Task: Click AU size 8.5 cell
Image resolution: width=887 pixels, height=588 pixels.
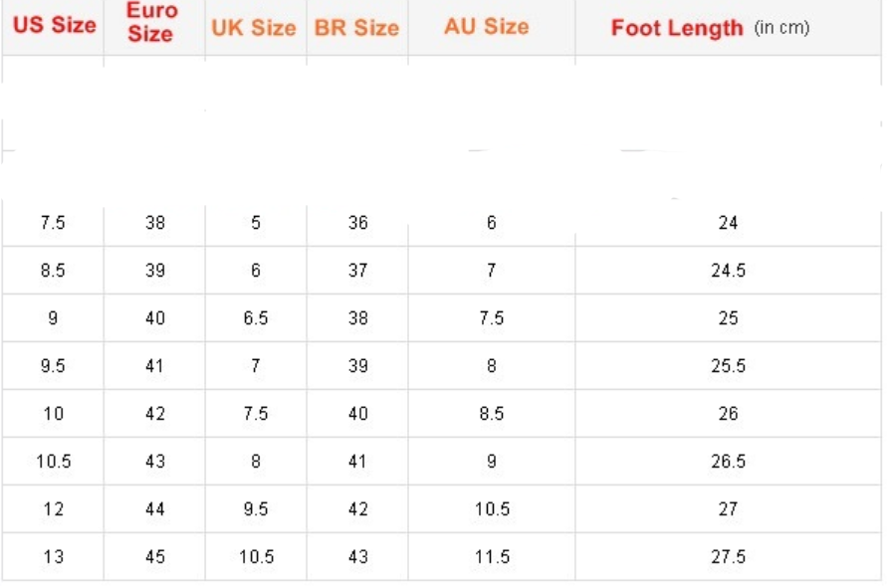Action: coord(492,414)
